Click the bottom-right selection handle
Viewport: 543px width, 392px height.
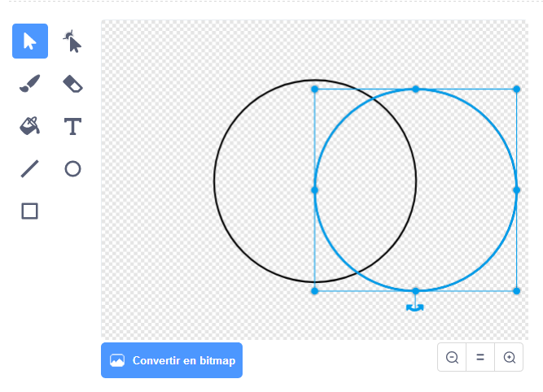(x=516, y=290)
